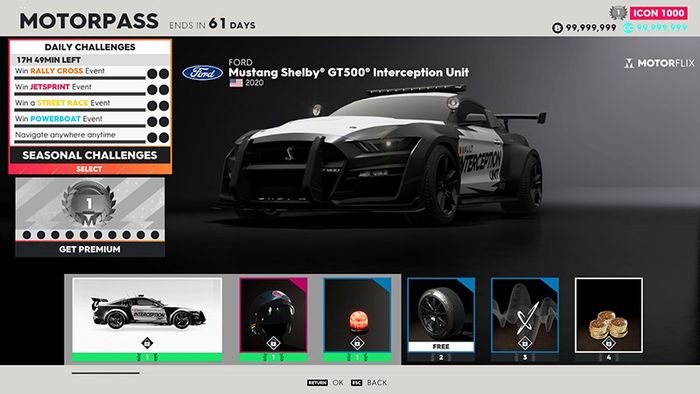700x394 pixels.
Task: Click the Crew Credits currency icon
Action: pos(628,28)
